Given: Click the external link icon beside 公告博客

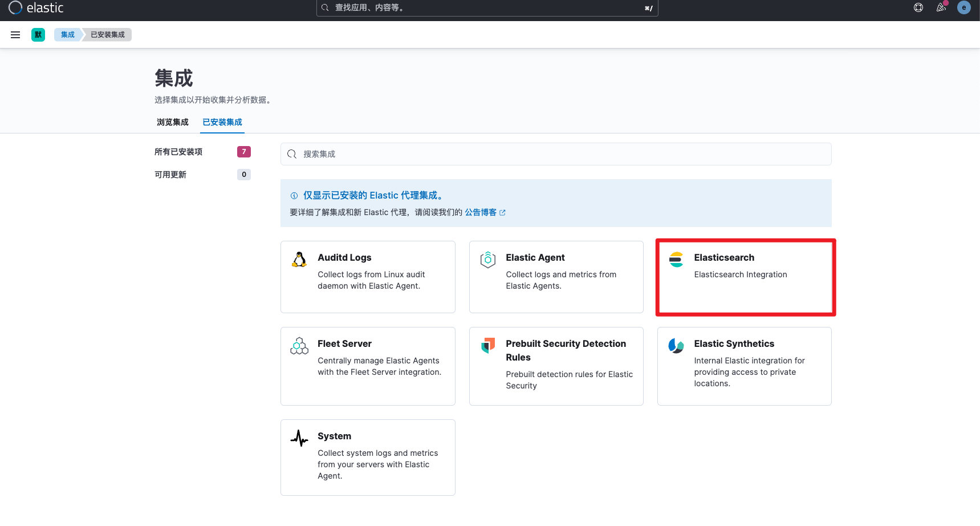Looking at the screenshot, I should coord(502,212).
